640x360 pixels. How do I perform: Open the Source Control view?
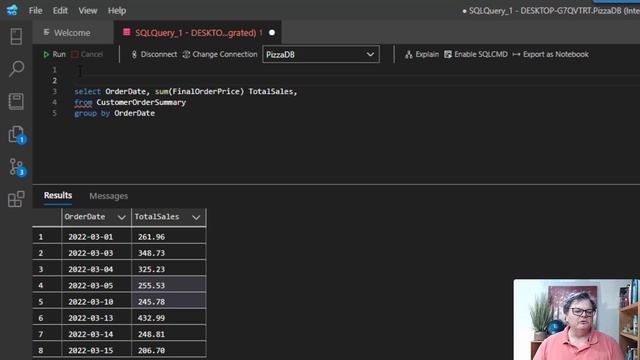point(17,167)
